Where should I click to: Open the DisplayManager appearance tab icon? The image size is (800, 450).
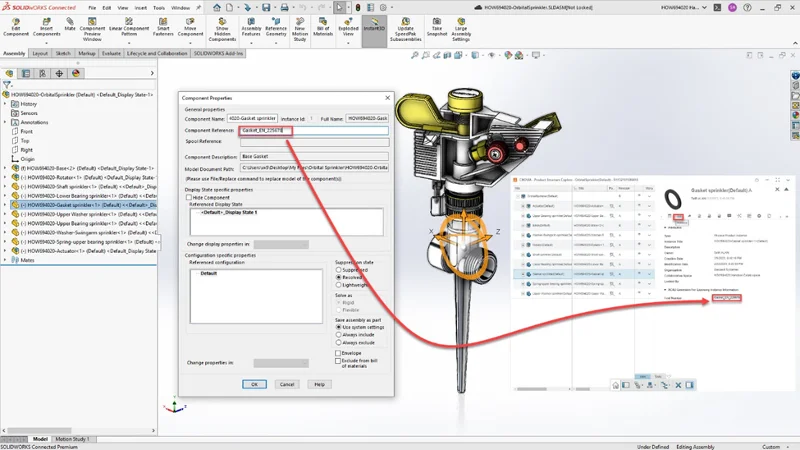point(76,73)
